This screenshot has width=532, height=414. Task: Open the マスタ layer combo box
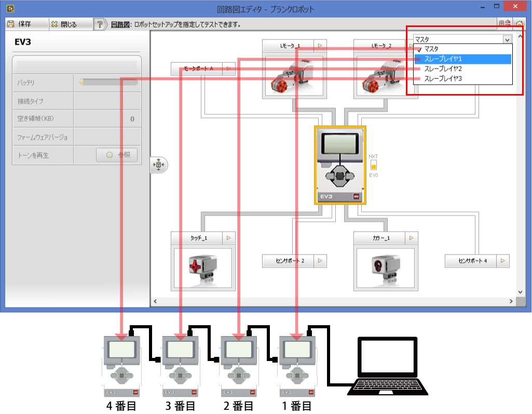(462, 39)
